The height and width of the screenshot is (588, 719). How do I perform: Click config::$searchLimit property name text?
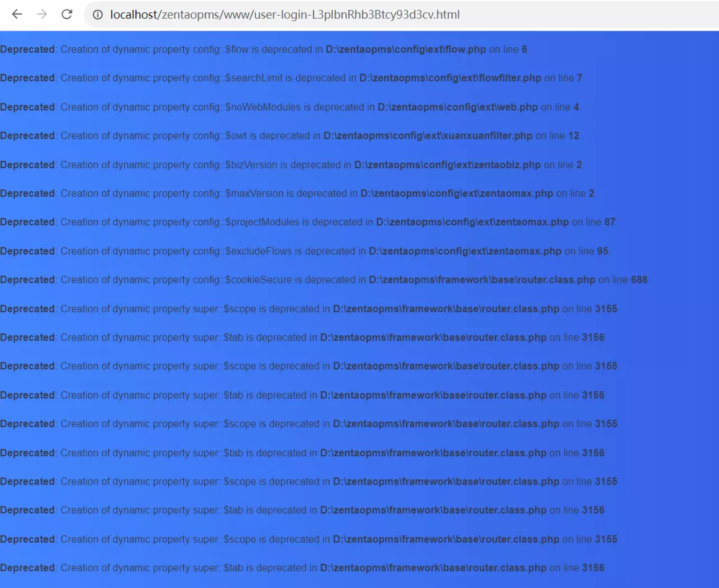(x=238, y=78)
